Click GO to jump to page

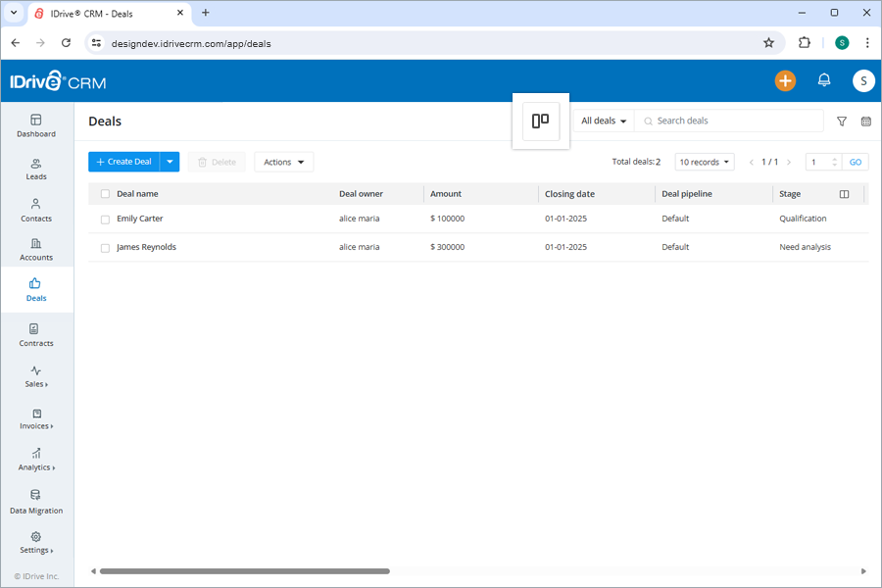(x=856, y=161)
